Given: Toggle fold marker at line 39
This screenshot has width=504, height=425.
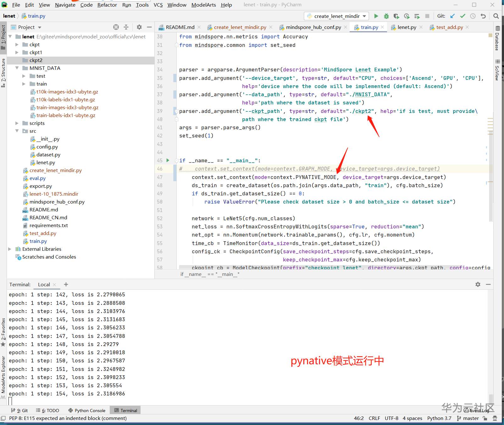Looking at the screenshot, I should (176, 111).
